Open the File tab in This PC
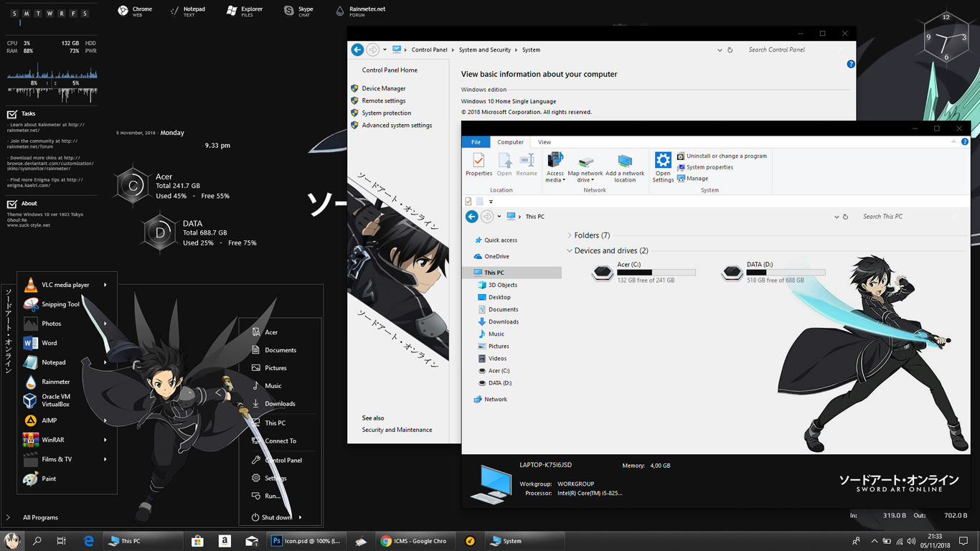Viewport: 980px width, 551px height. (x=476, y=142)
